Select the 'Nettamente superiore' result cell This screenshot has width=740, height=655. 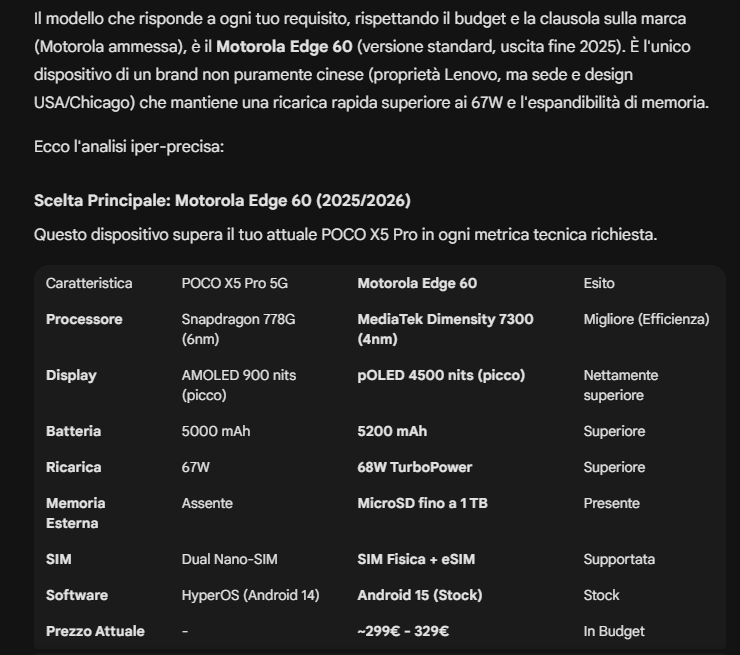coord(620,385)
